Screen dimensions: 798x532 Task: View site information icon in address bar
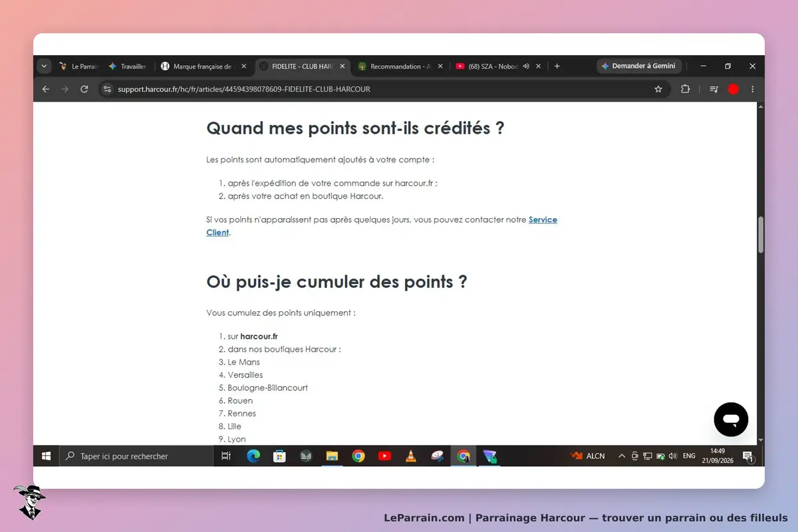[107, 89]
